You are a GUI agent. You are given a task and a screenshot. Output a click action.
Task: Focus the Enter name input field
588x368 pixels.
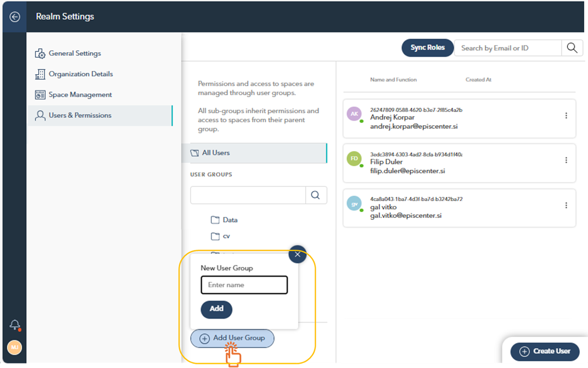coord(244,285)
